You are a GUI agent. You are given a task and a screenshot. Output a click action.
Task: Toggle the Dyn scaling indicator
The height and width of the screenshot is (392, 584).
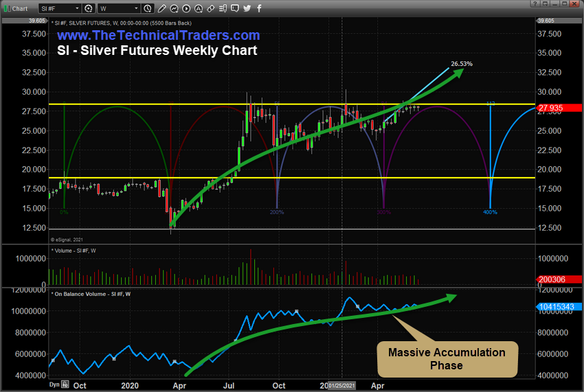54,384
